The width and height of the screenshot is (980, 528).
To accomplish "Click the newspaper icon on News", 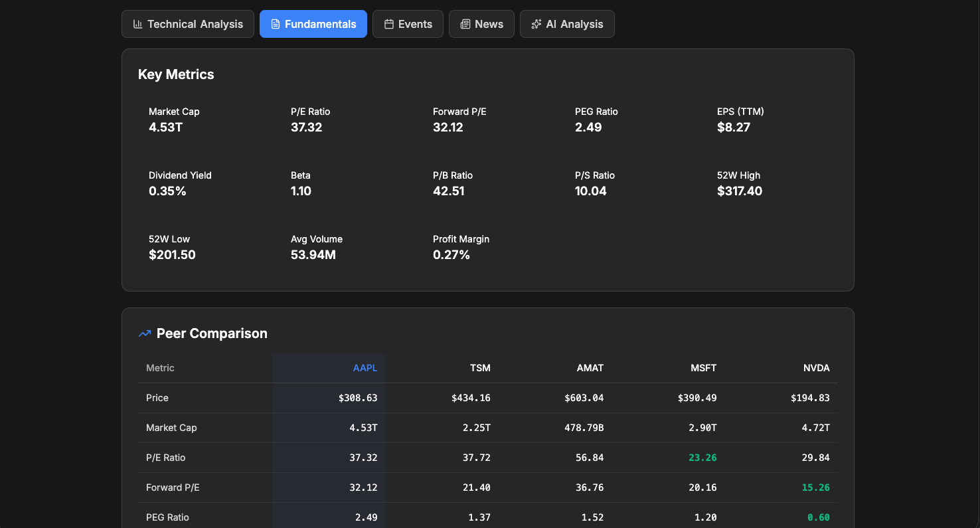I will pyautogui.click(x=465, y=24).
